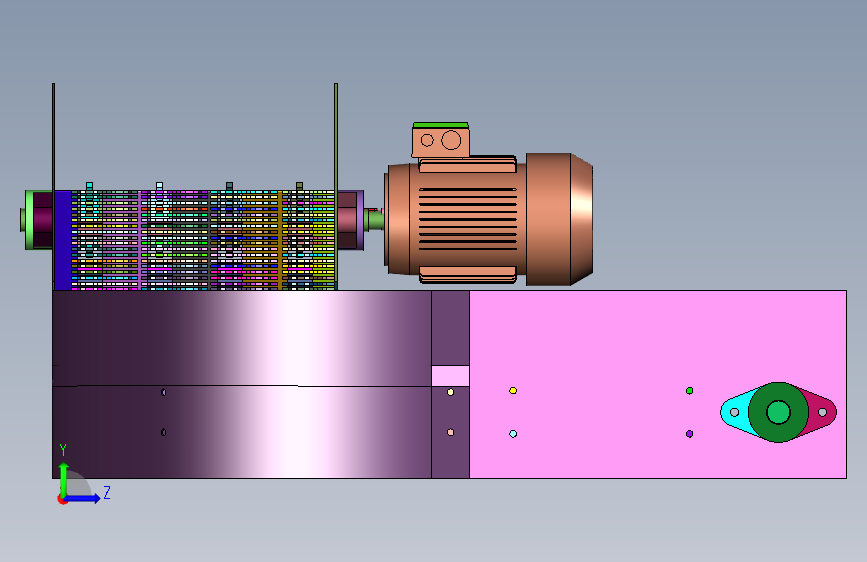Click the red X axis origin dot

click(62, 499)
